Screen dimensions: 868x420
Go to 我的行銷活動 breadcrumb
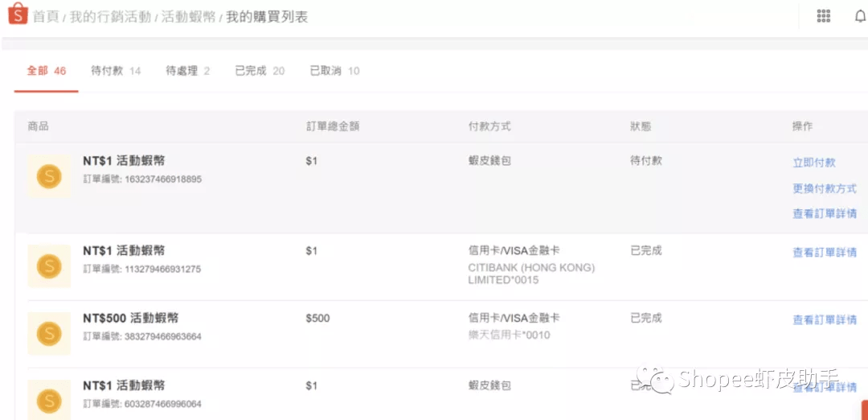pos(110,17)
